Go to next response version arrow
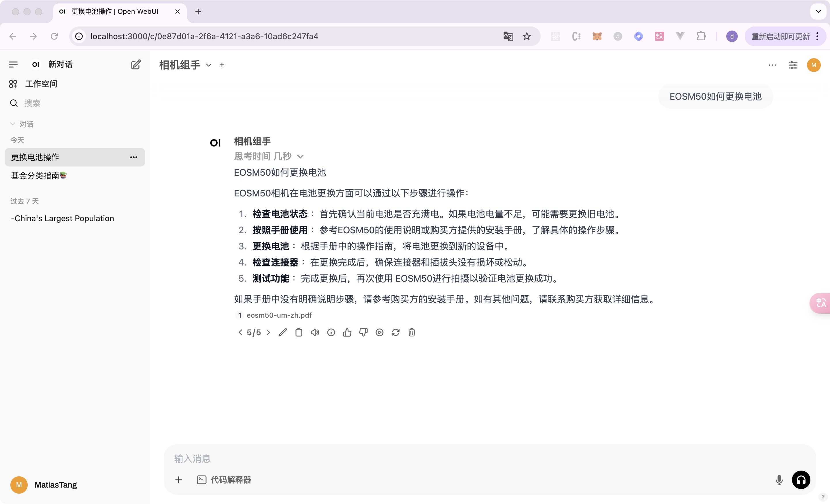The height and width of the screenshot is (504, 830). click(x=268, y=332)
